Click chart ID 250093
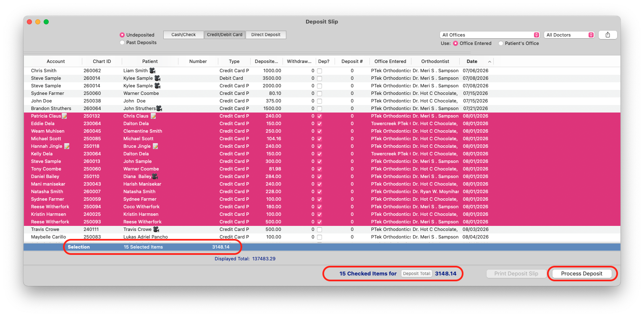Viewport: 644px width, 317px height. pos(92,222)
